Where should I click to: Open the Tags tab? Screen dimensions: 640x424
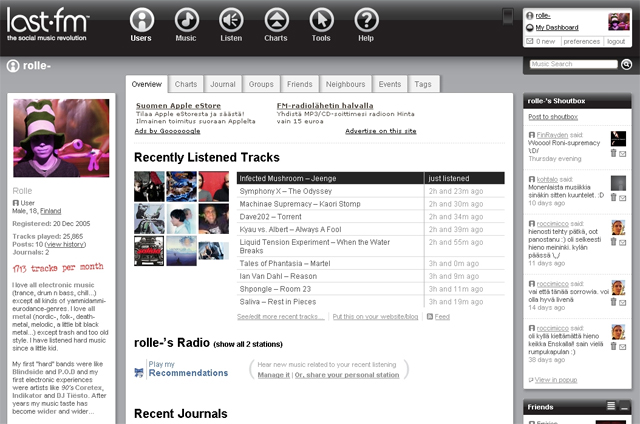(423, 84)
